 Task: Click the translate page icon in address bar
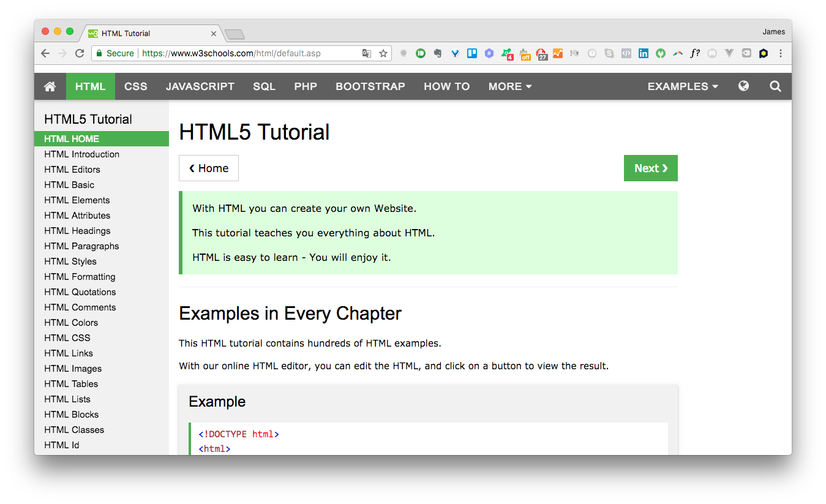(366, 53)
